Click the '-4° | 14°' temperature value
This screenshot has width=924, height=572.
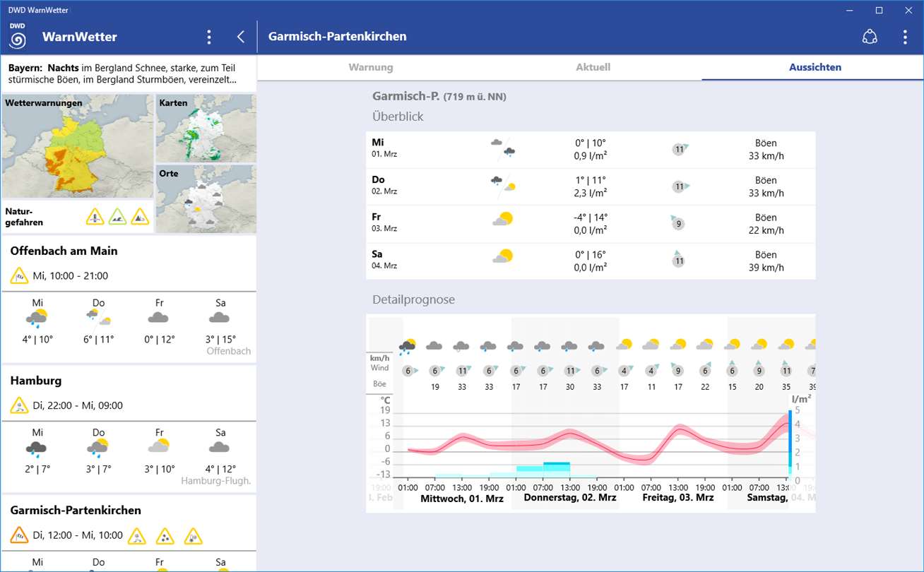[x=591, y=218]
